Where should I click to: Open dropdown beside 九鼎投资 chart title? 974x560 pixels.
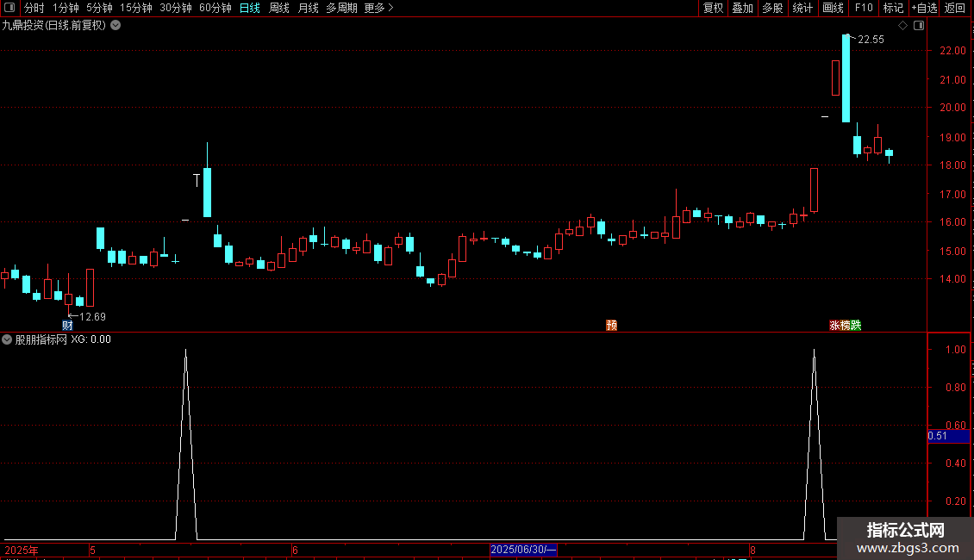coord(116,26)
